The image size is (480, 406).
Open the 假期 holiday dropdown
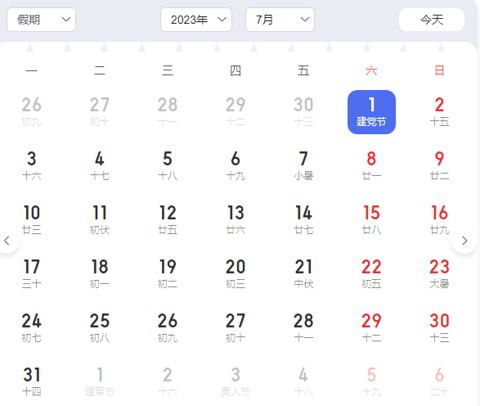point(41,20)
